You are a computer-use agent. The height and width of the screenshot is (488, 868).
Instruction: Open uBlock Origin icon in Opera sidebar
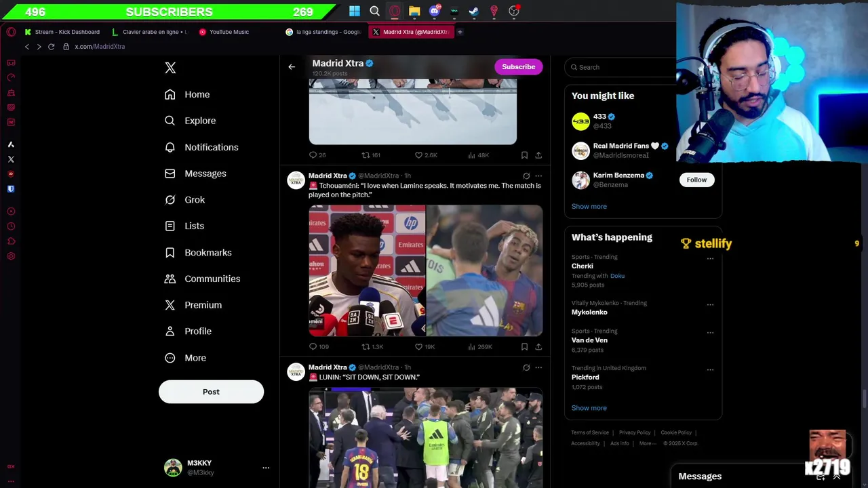tap(11, 174)
